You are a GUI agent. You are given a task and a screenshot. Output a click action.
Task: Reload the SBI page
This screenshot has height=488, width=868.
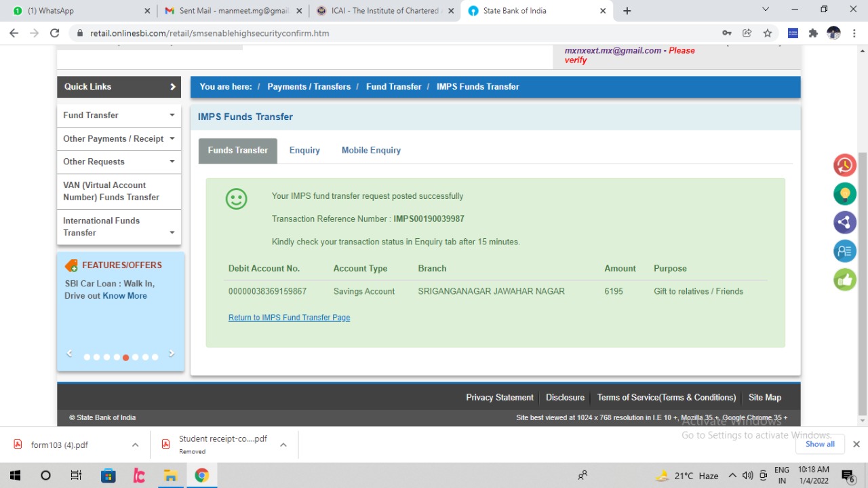click(55, 33)
